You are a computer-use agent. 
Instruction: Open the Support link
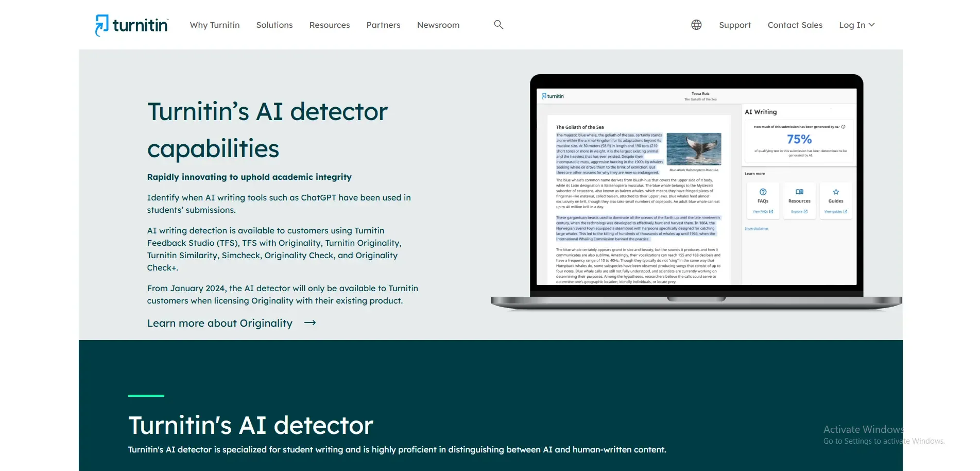(x=735, y=25)
